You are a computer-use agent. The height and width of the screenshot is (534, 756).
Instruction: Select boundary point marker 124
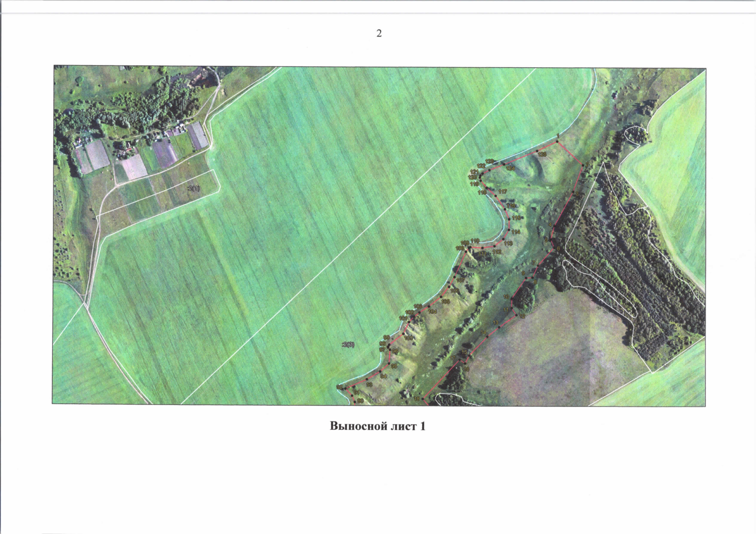pyautogui.click(x=504, y=164)
